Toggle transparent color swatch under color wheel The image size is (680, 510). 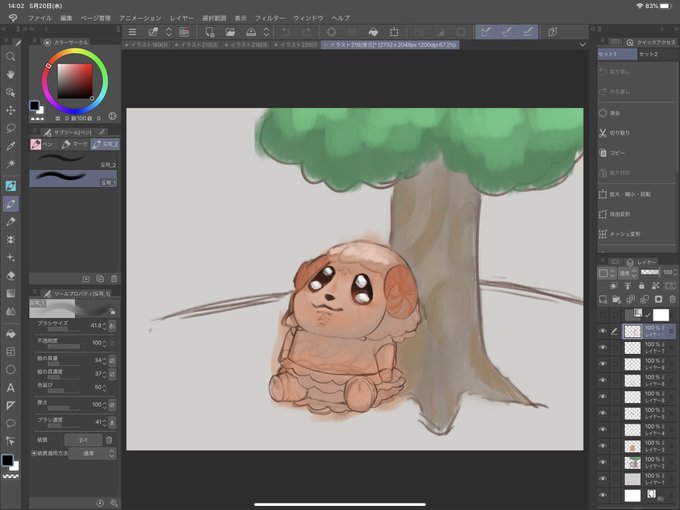click(x=37, y=118)
